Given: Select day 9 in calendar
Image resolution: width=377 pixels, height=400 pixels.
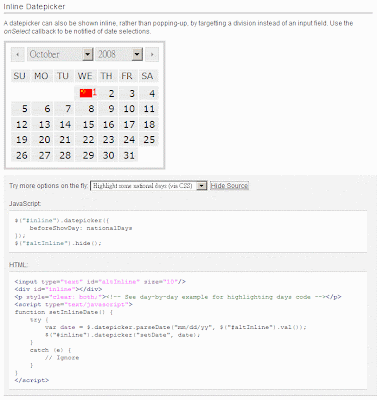Looking at the screenshot, I should pos(107,109).
